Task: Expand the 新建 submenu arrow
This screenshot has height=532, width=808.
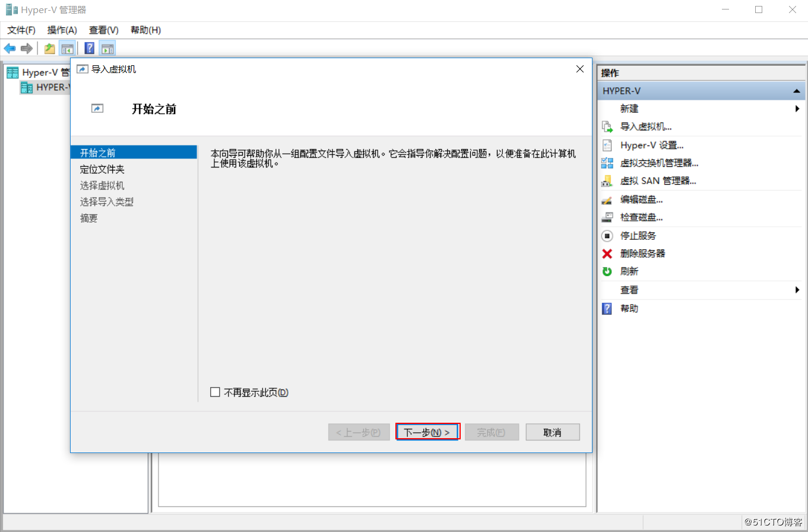Action: (798, 108)
